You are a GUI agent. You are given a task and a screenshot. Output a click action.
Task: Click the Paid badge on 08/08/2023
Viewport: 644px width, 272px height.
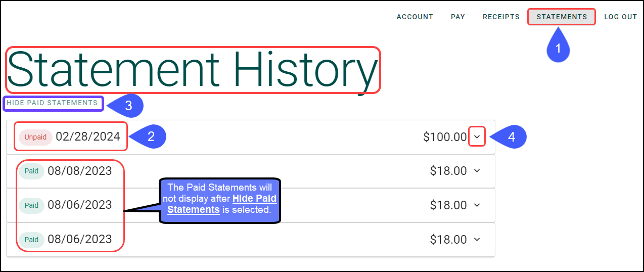click(31, 171)
